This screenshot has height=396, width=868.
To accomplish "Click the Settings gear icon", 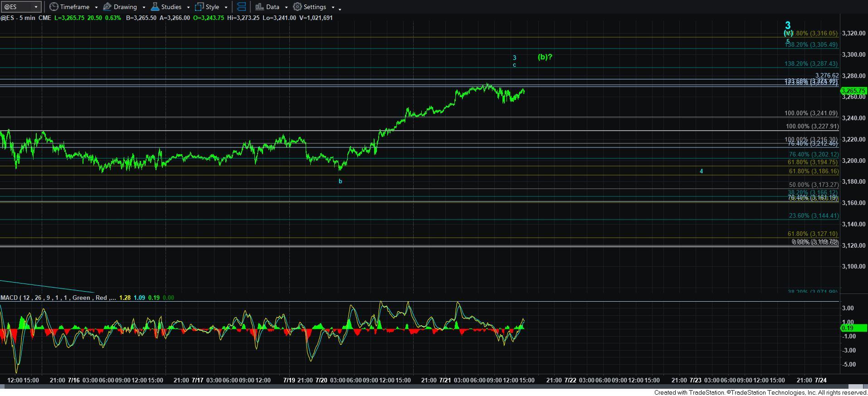I will pos(297,7).
